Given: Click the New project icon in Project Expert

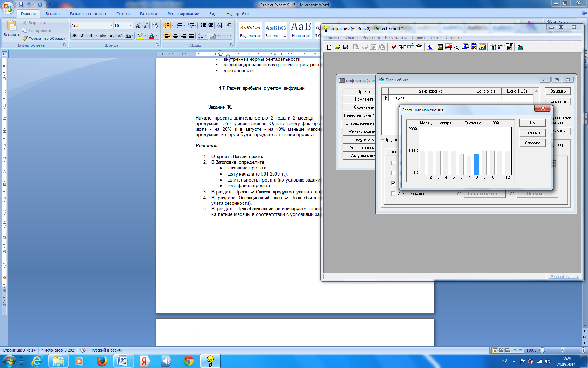Looking at the screenshot, I should click(329, 47).
